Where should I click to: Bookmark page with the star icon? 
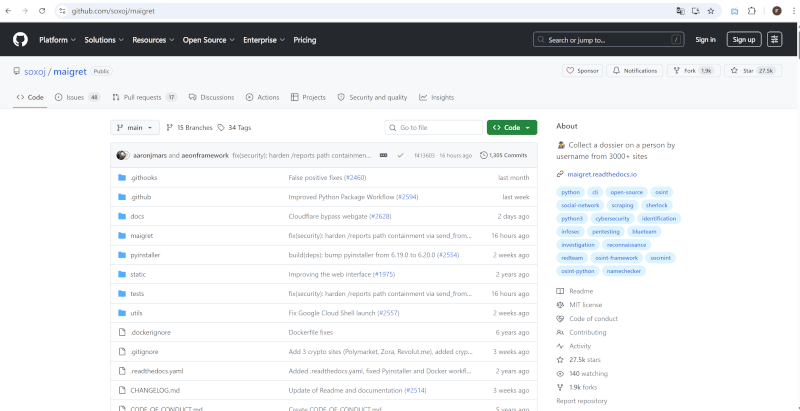coord(711,11)
